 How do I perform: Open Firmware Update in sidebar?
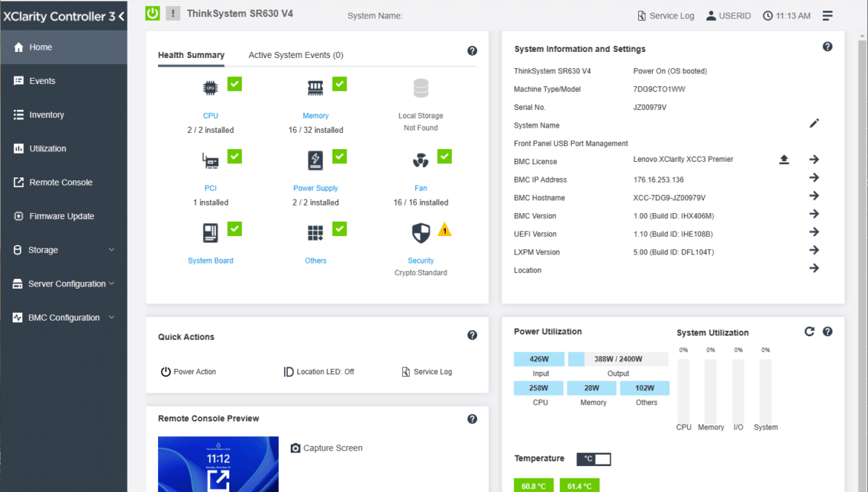[x=64, y=216]
